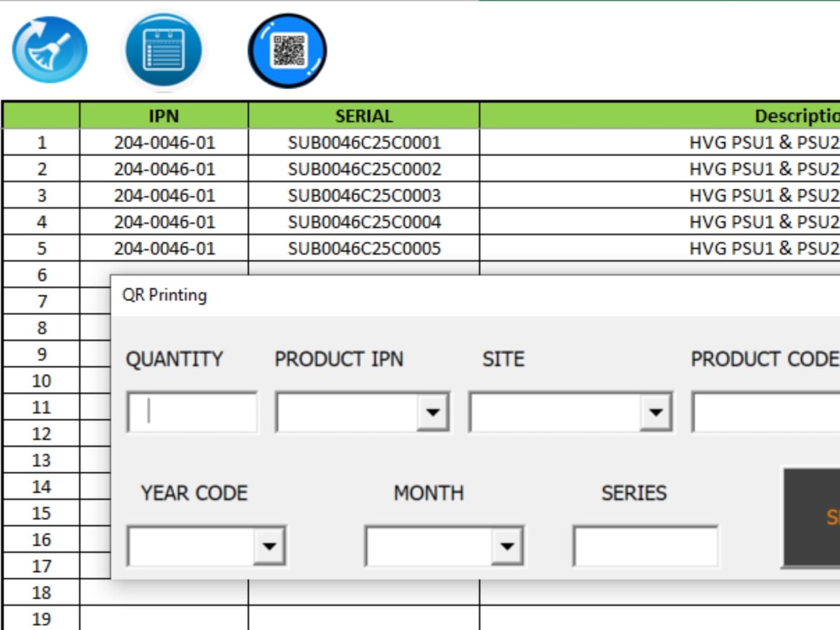This screenshot has height=630, width=840.
Task: Click row number 18 cell
Action: [42, 592]
